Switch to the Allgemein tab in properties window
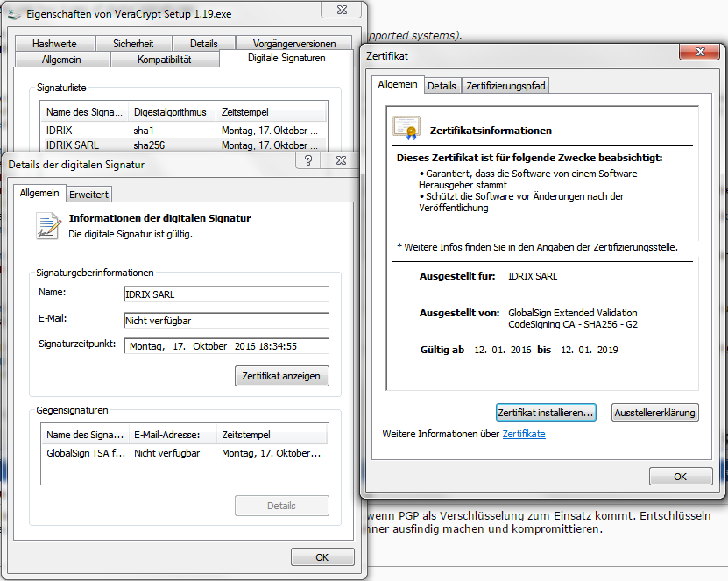Viewport: 728px width, 581px height. coord(61,60)
